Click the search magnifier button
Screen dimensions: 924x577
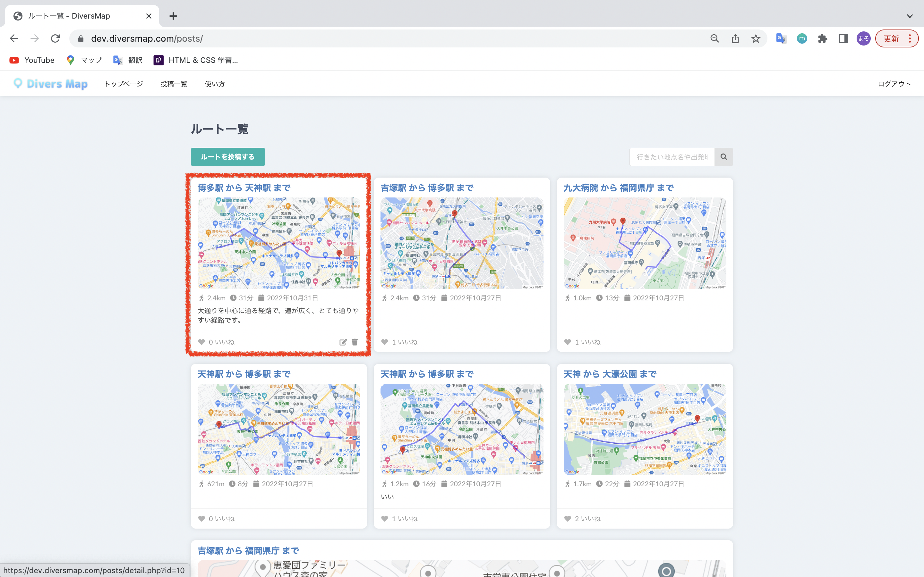click(x=724, y=156)
